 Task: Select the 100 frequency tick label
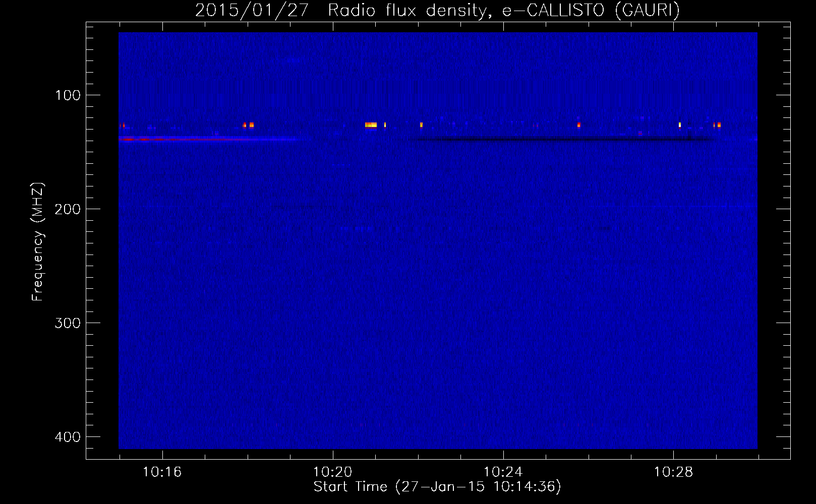click(68, 95)
